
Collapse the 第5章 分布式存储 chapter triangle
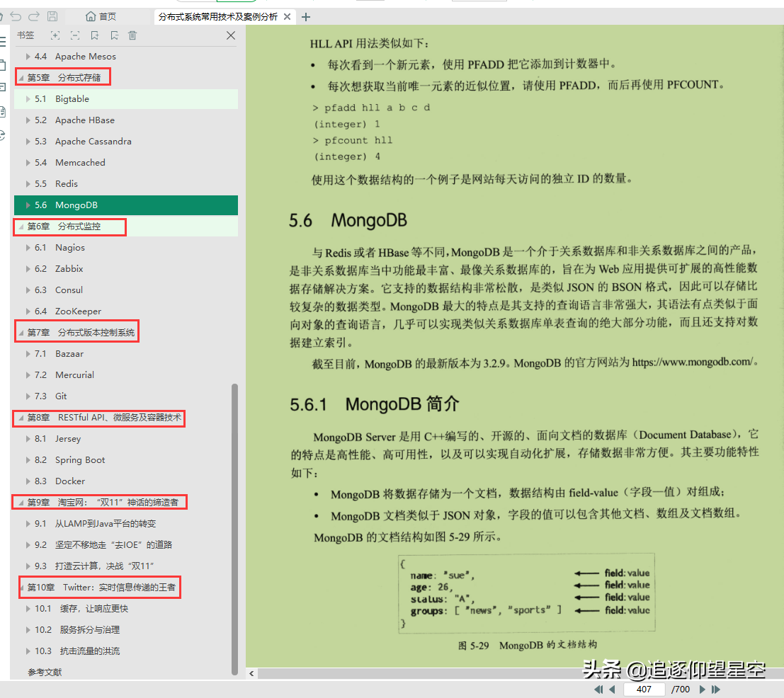21,77
